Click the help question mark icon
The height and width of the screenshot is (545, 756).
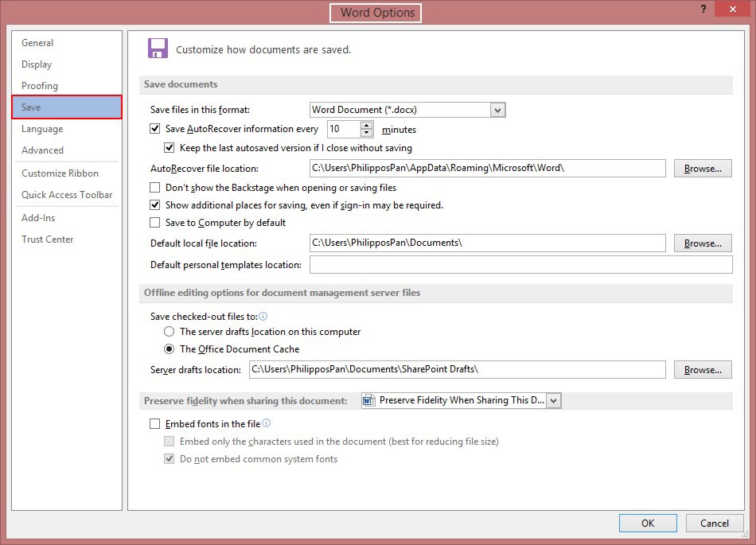[x=703, y=9]
